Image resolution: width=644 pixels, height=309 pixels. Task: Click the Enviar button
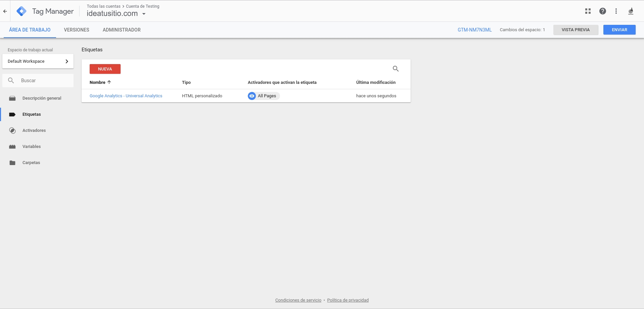(x=619, y=30)
